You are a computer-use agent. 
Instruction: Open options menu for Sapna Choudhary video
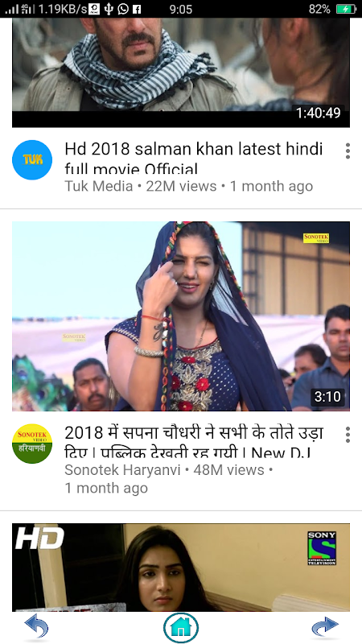pyautogui.click(x=348, y=435)
